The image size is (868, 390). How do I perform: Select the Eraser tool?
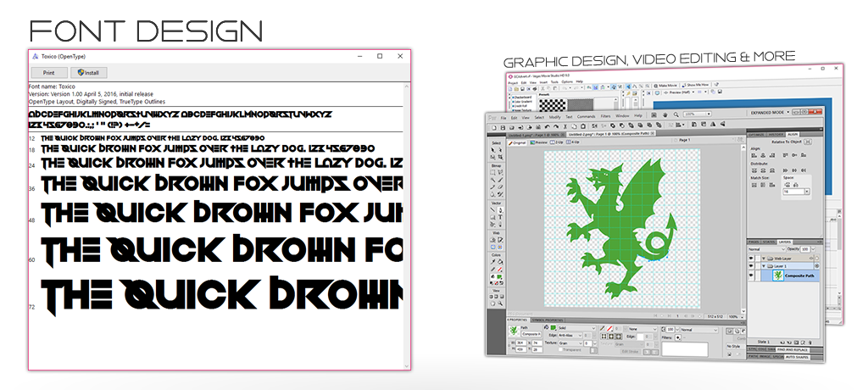click(x=500, y=187)
